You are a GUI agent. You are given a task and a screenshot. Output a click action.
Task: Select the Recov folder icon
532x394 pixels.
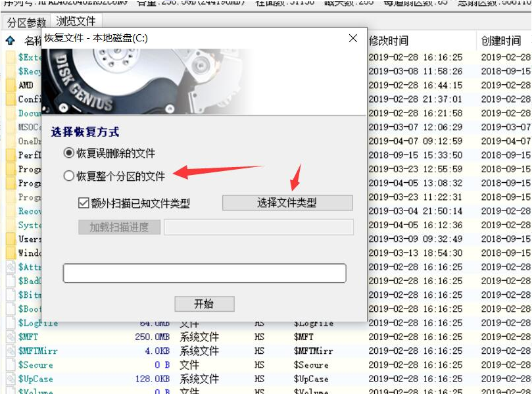(x=11, y=210)
